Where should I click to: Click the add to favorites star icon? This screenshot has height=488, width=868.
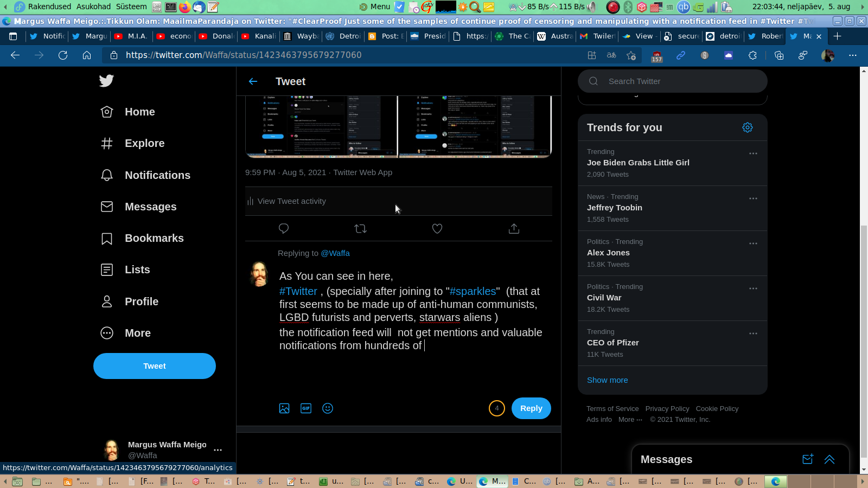631,55
